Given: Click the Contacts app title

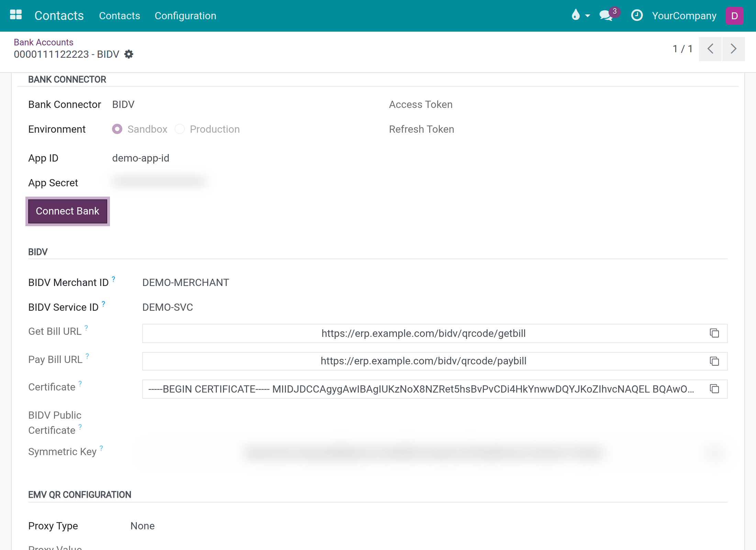Looking at the screenshot, I should coord(59,16).
